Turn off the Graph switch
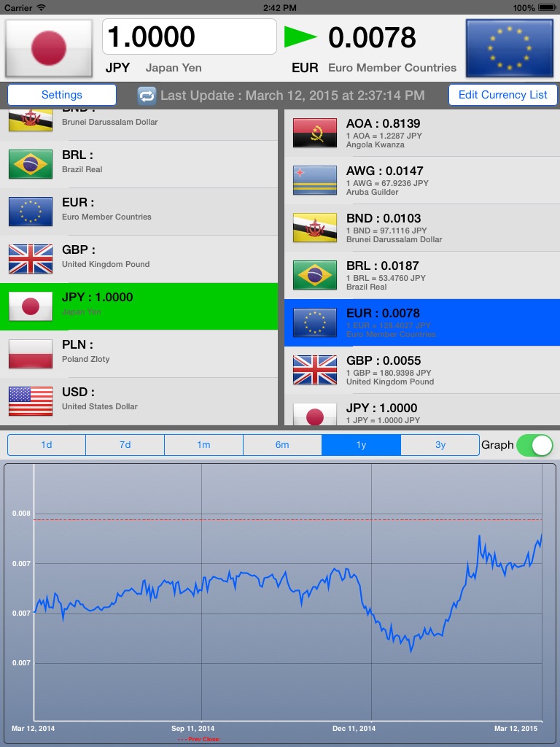Viewport: 560px width, 747px height. pyautogui.click(x=534, y=445)
